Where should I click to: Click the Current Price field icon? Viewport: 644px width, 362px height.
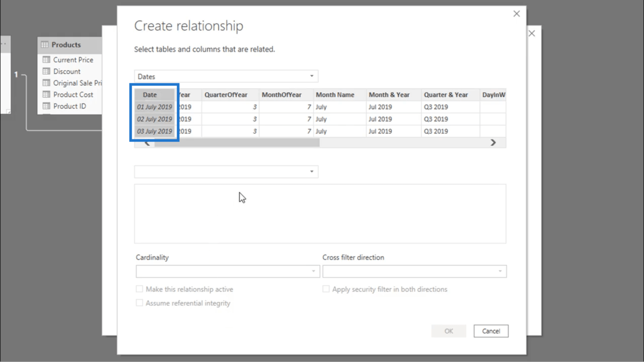point(46,60)
